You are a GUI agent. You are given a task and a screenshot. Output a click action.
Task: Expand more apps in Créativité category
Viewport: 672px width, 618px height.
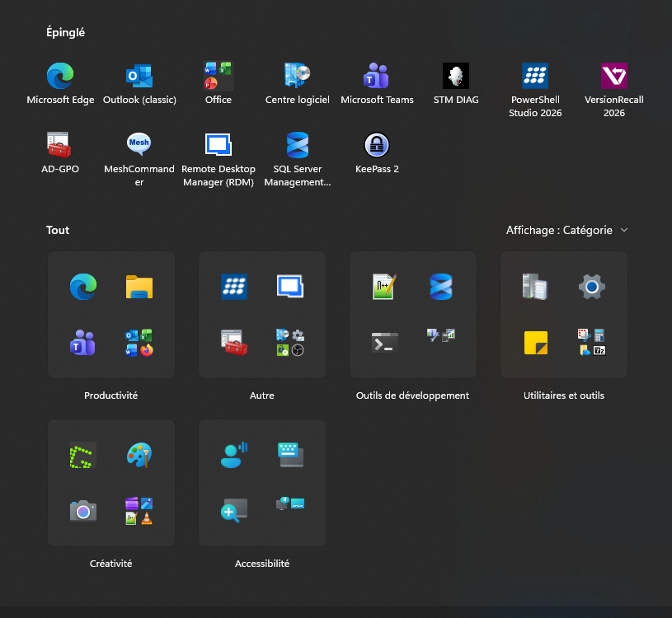(139, 511)
